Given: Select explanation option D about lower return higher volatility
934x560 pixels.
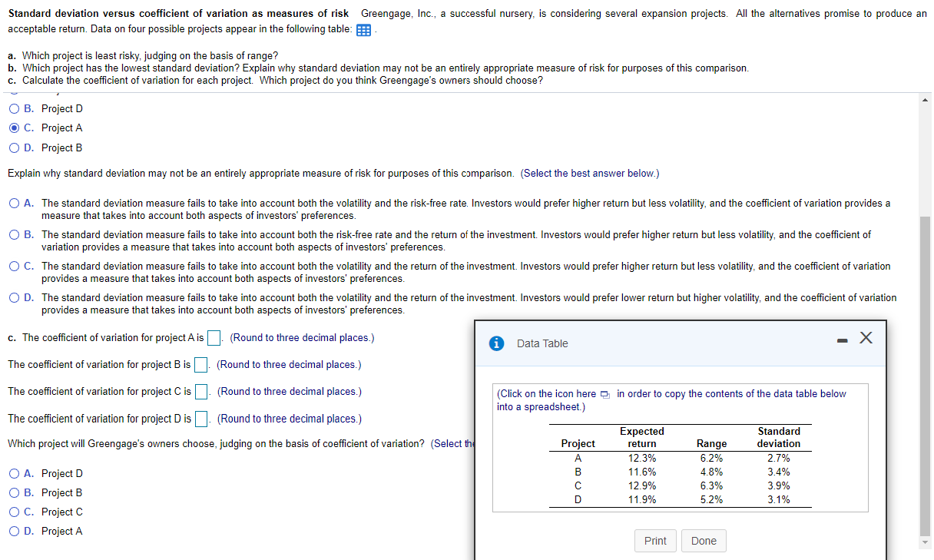Looking at the screenshot, I should [13, 297].
